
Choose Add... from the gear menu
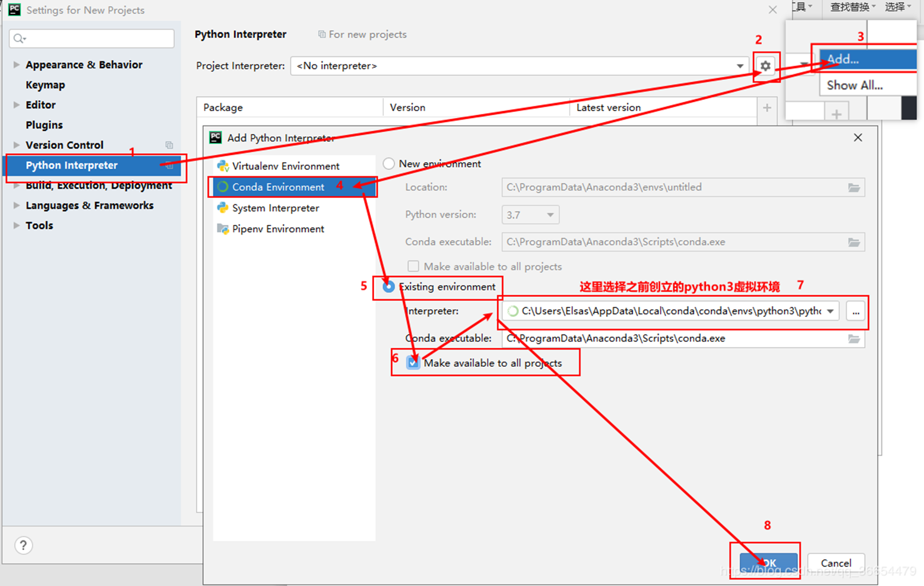[x=868, y=59]
